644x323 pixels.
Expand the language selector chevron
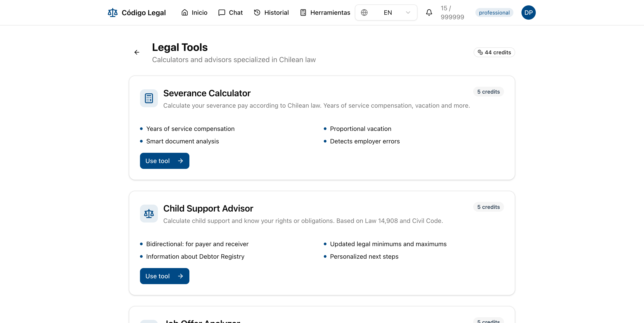click(408, 13)
